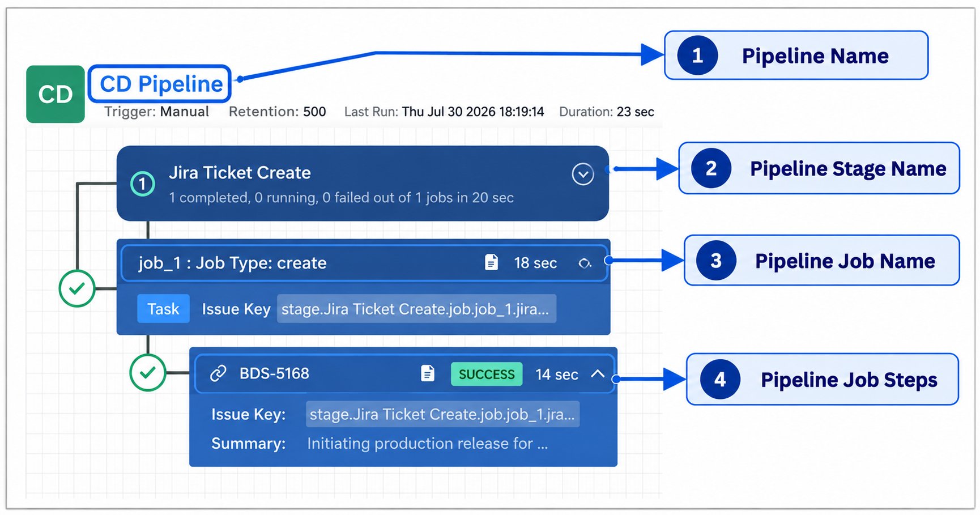Click the link icon next to BDS-5168
The width and height of the screenshot is (980, 515).
click(x=218, y=373)
